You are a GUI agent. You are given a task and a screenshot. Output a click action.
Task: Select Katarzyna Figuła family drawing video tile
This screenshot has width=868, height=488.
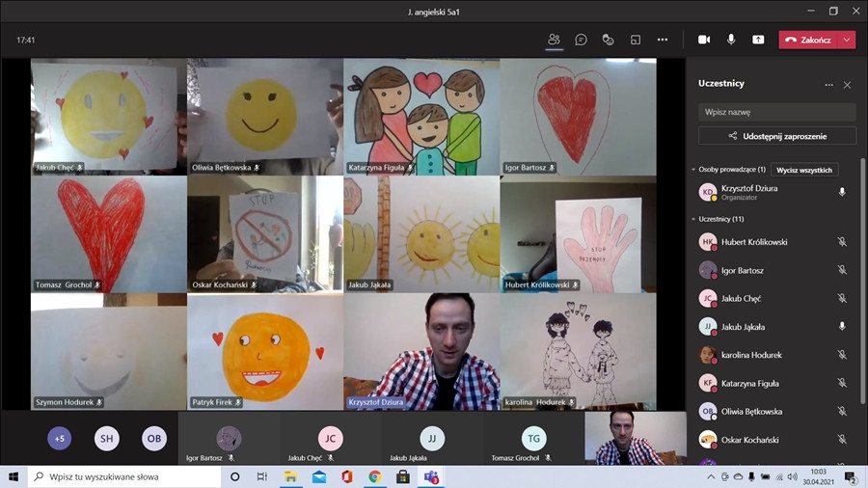(421, 117)
